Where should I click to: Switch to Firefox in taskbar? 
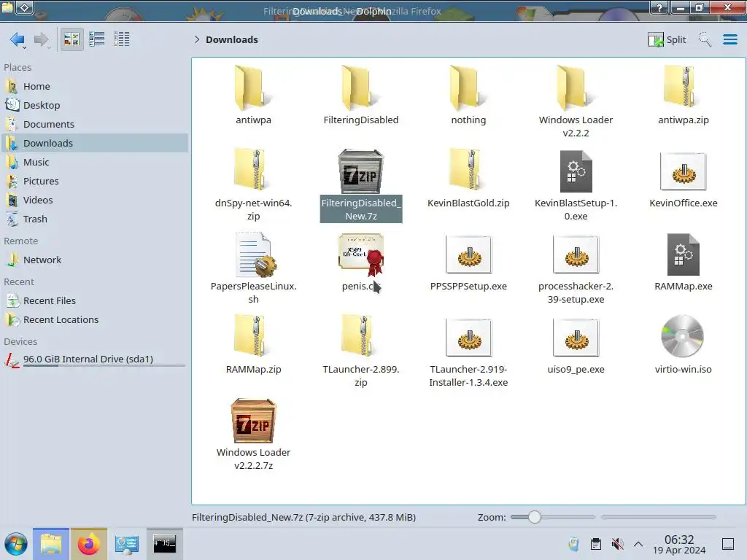(88, 544)
